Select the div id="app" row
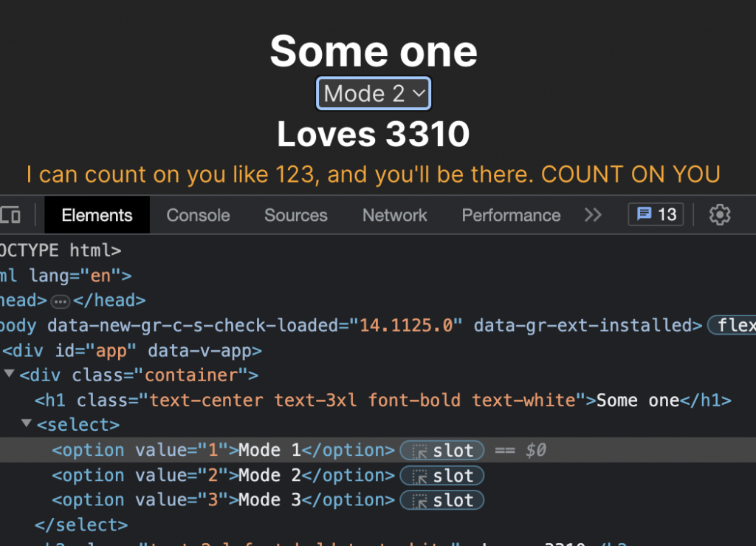756x546 pixels. click(x=378, y=350)
